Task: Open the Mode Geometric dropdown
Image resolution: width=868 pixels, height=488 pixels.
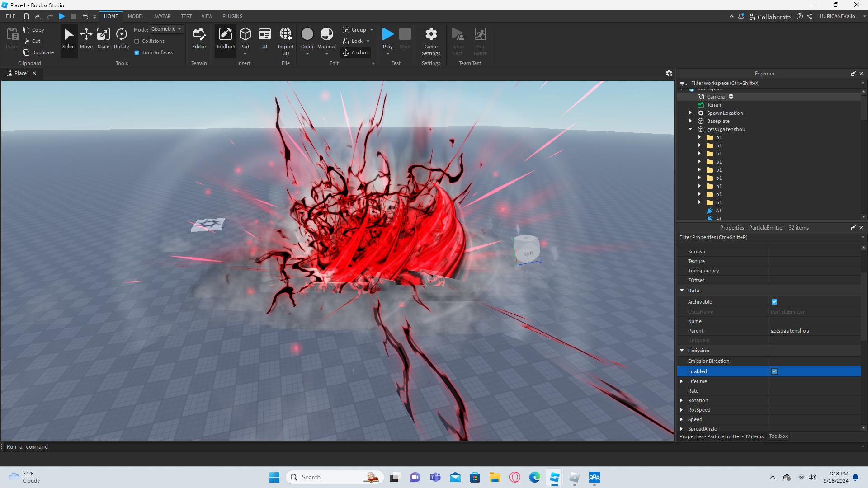Action: coord(166,29)
